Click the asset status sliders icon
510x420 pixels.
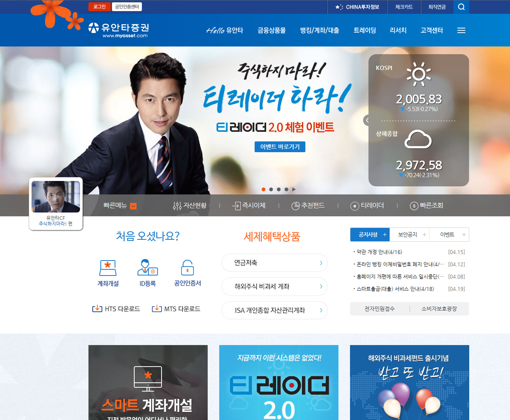[177, 206]
